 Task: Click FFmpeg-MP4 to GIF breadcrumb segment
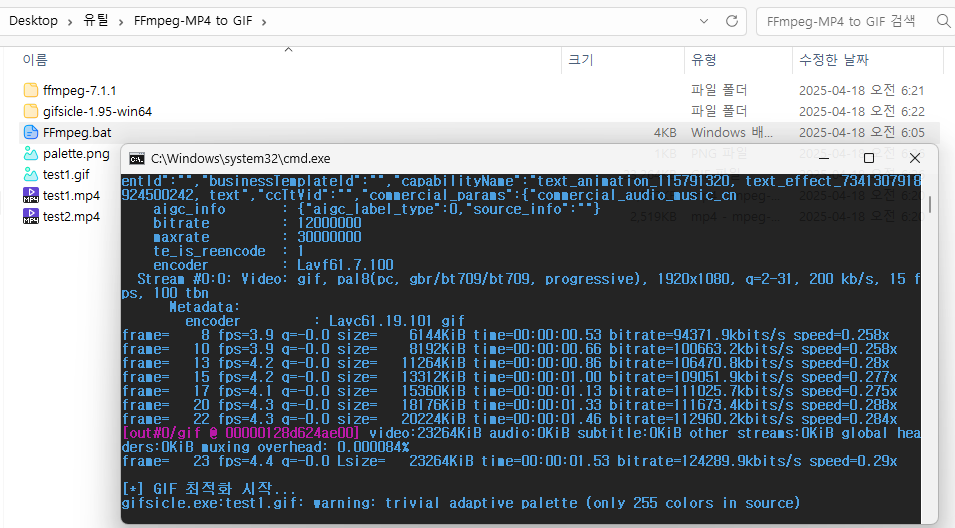(193, 21)
